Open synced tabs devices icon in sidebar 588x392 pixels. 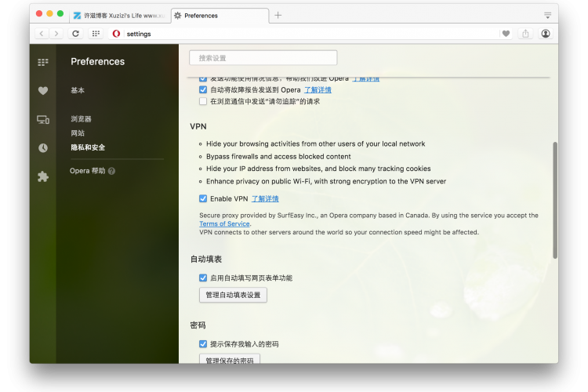coord(43,120)
